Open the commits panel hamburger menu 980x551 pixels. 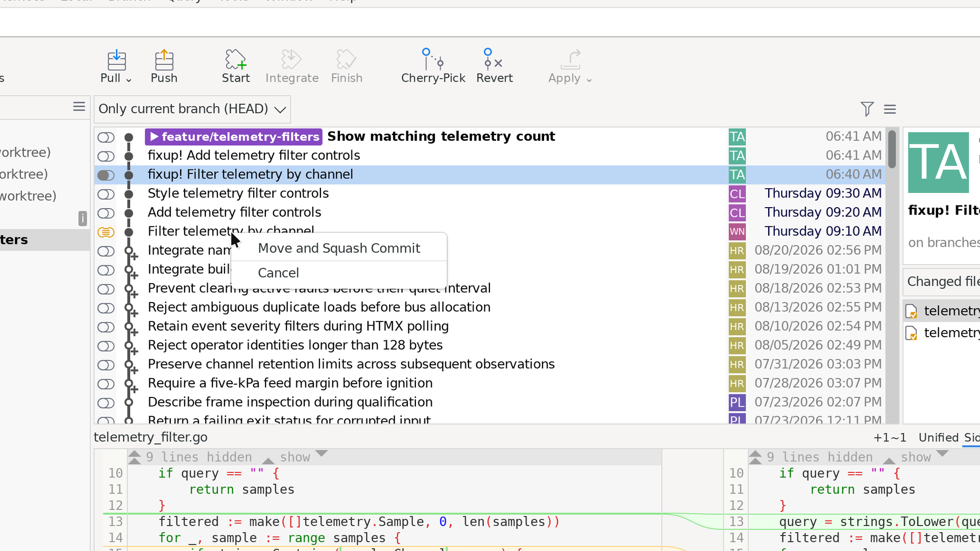[890, 109]
